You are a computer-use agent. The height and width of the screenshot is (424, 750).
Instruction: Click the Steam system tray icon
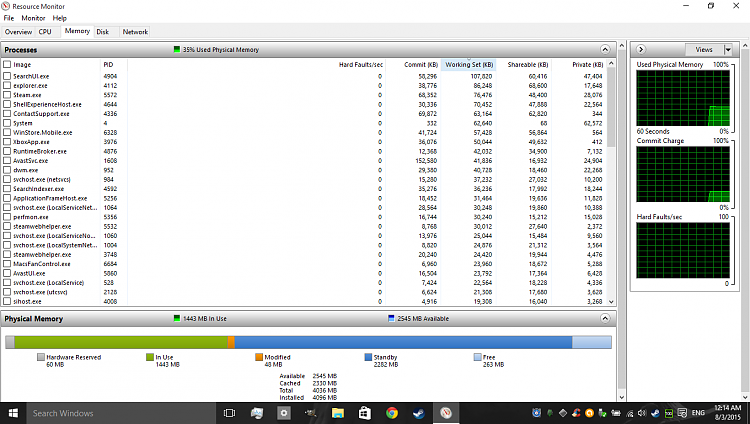point(655,413)
